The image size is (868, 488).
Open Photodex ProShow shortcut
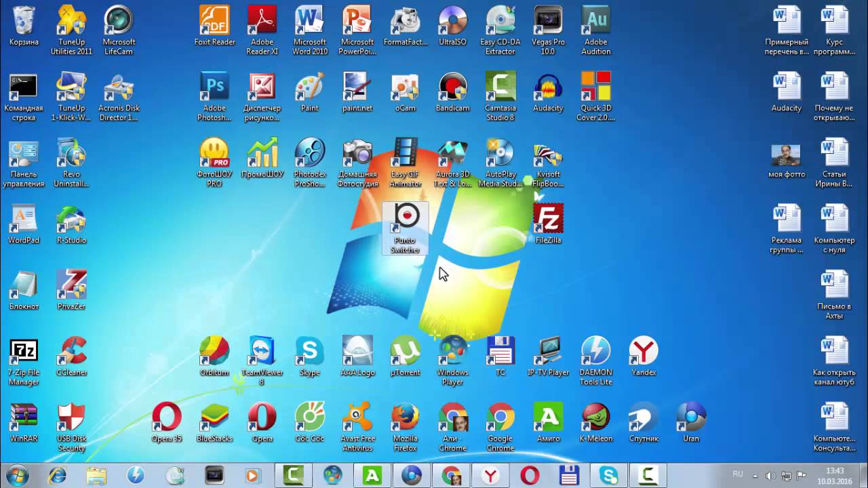[x=310, y=163]
